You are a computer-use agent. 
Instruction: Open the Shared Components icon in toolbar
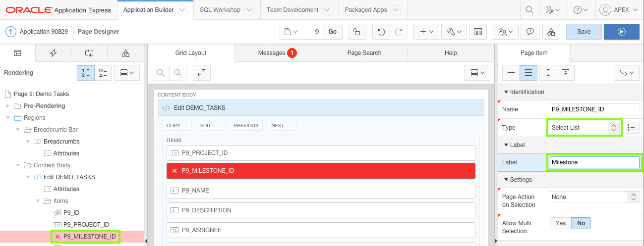point(551,32)
